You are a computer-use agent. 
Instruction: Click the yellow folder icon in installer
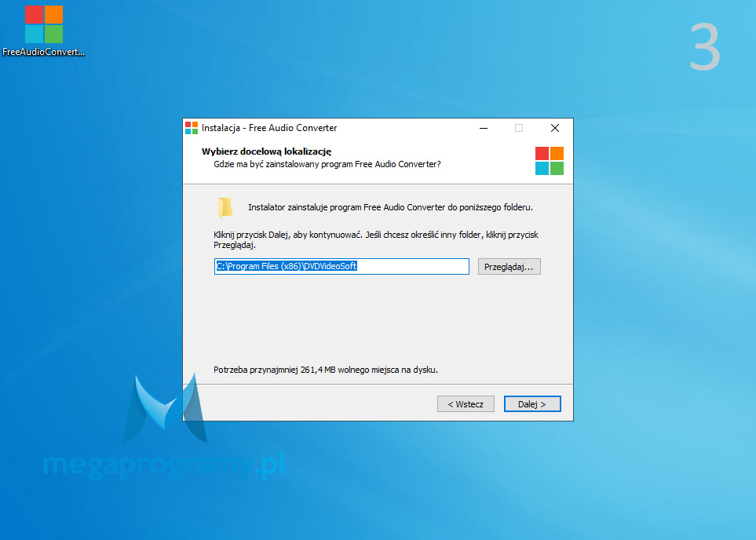coord(225,208)
